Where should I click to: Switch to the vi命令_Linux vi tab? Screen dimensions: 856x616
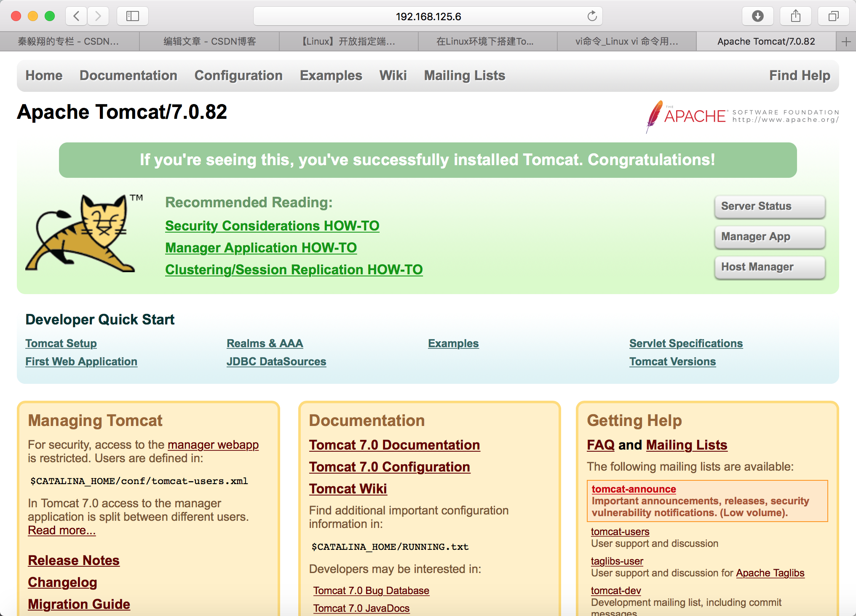point(626,41)
